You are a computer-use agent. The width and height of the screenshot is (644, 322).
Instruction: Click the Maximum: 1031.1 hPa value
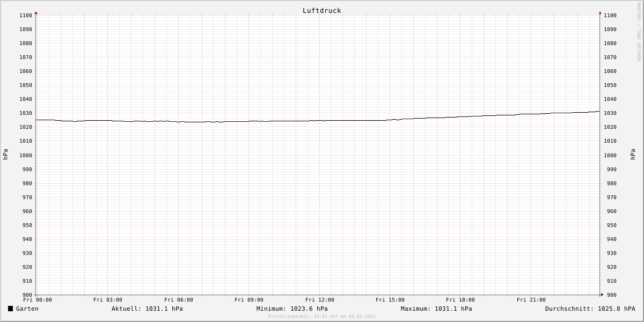pyautogui.click(x=436, y=309)
